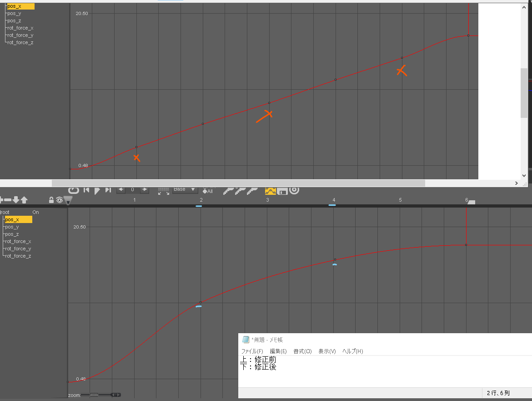The height and width of the screenshot is (401, 532).
Task: Select pos_z in the lower channel list
Action: [12, 234]
